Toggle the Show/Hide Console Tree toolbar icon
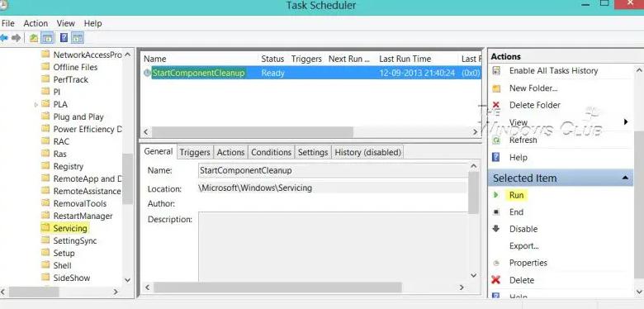 click(47, 38)
